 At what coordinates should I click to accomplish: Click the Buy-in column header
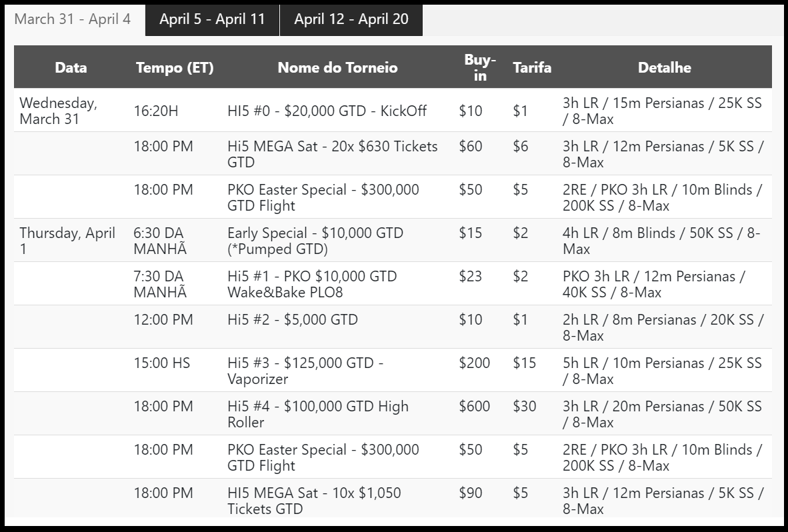(480, 67)
